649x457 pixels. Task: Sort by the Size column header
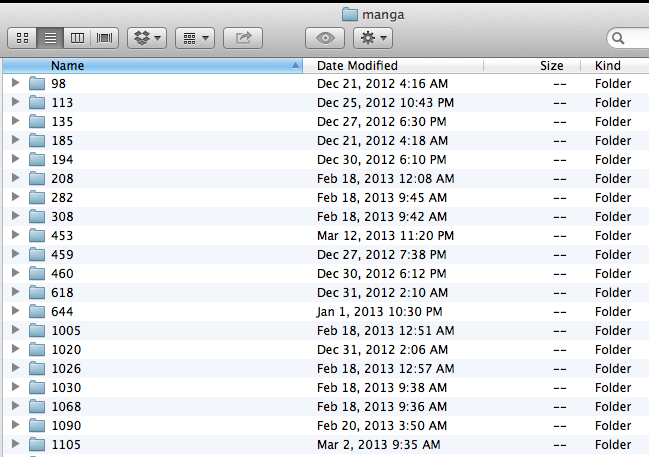tap(551, 65)
